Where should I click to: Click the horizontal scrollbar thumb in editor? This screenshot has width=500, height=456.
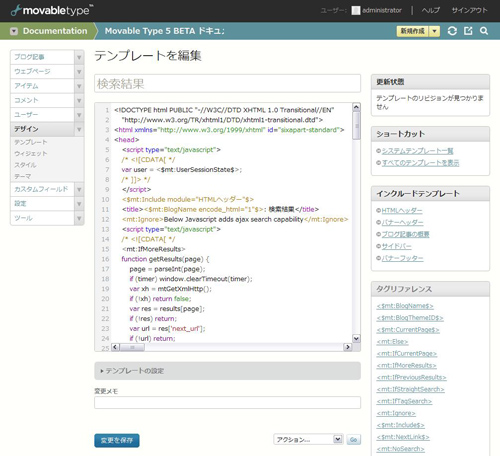[132, 347]
